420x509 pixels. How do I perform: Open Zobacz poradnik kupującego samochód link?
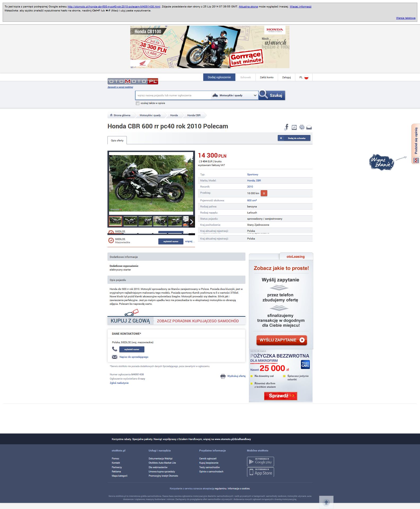pyautogui.click(x=198, y=321)
